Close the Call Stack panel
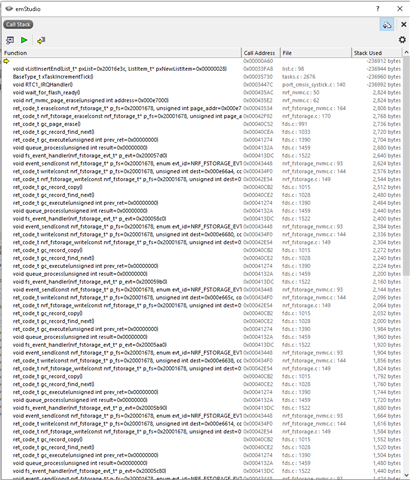This screenshot has width=410, height=480. [403, 25]
